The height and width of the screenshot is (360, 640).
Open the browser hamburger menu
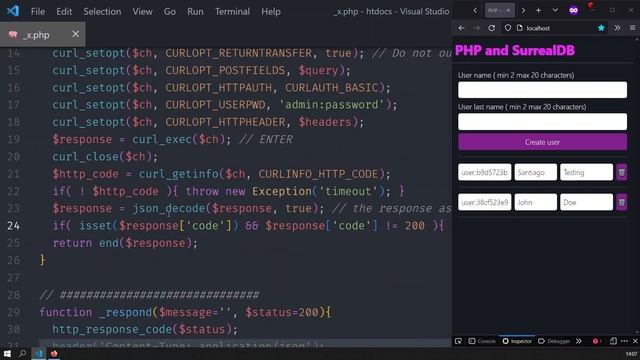tap(632, 28)
